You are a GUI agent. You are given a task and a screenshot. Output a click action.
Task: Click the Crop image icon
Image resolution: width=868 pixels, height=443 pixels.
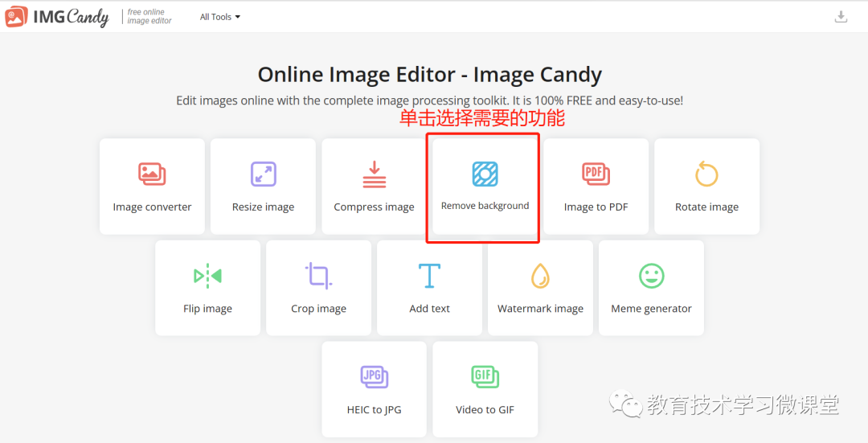319,275
